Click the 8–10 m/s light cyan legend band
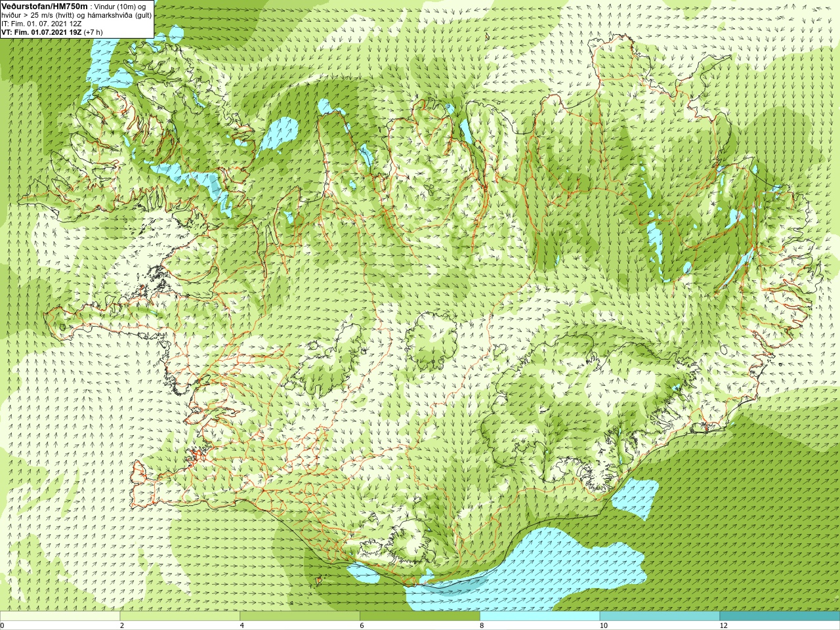This screenshot has width=840, height=630. [540, 616]
